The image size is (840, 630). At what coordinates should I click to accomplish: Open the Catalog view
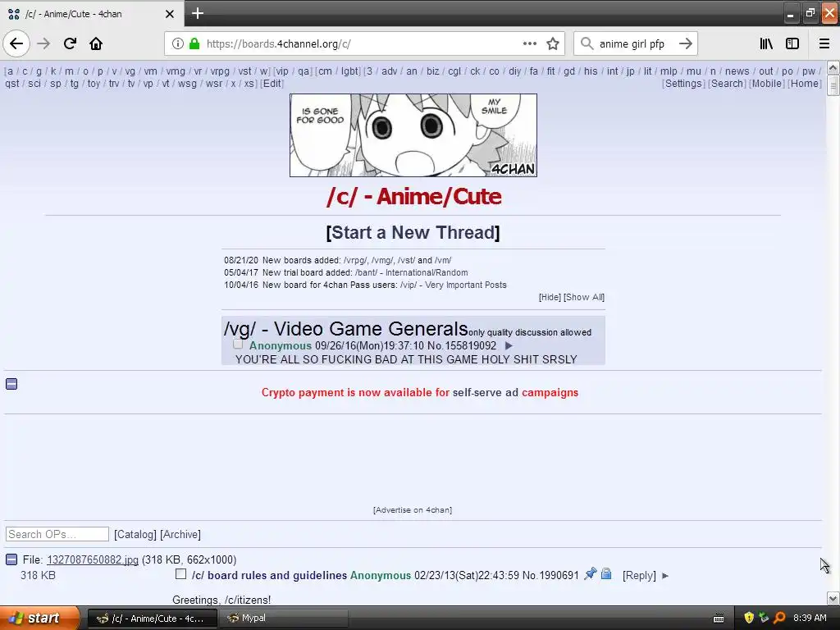[x=135, y=534]
